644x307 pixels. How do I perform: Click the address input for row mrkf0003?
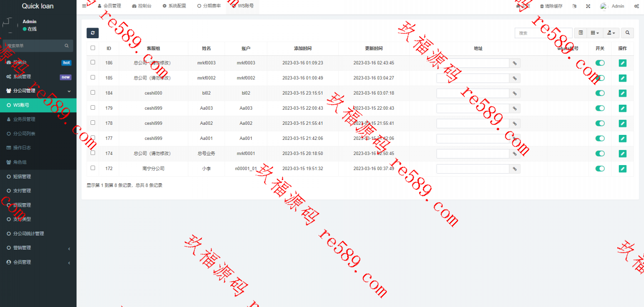(x=473, y=63)
